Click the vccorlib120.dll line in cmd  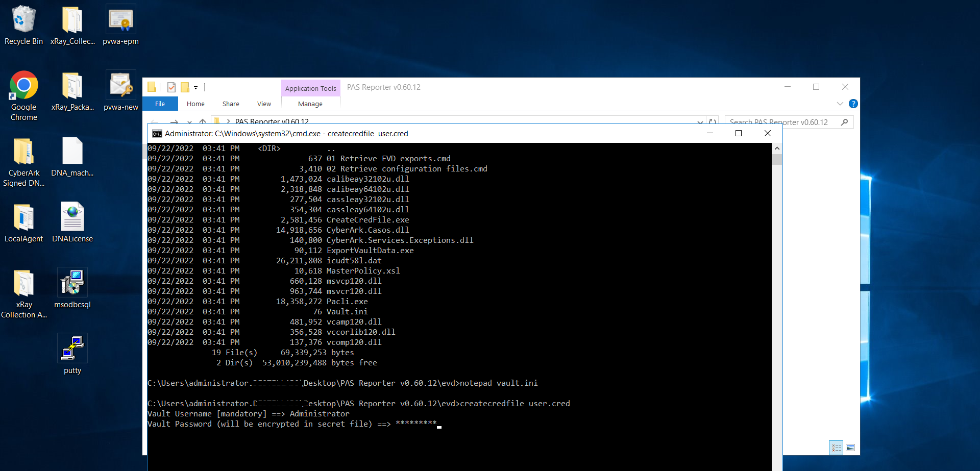(272, 332)
